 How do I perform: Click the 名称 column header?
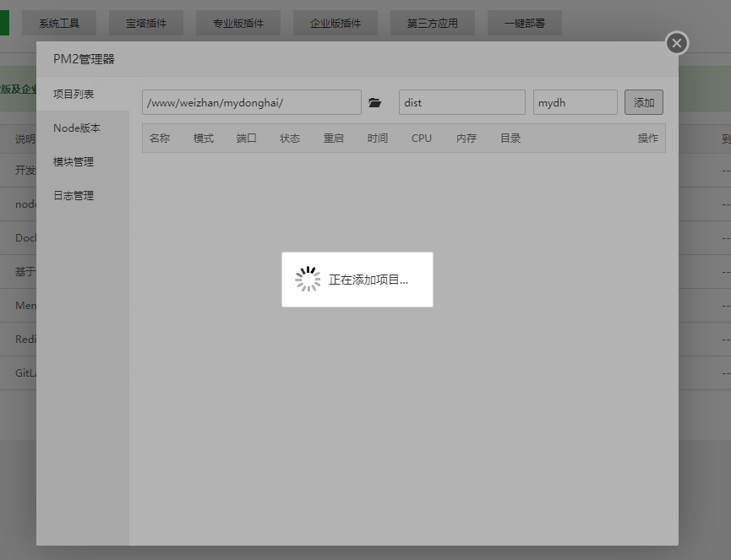[160, 139]
